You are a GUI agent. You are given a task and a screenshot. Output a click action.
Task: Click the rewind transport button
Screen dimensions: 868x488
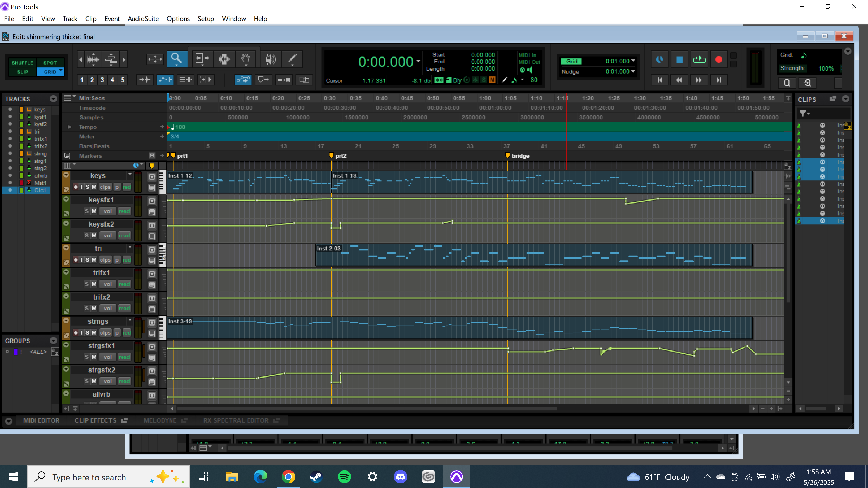point(679,80)
